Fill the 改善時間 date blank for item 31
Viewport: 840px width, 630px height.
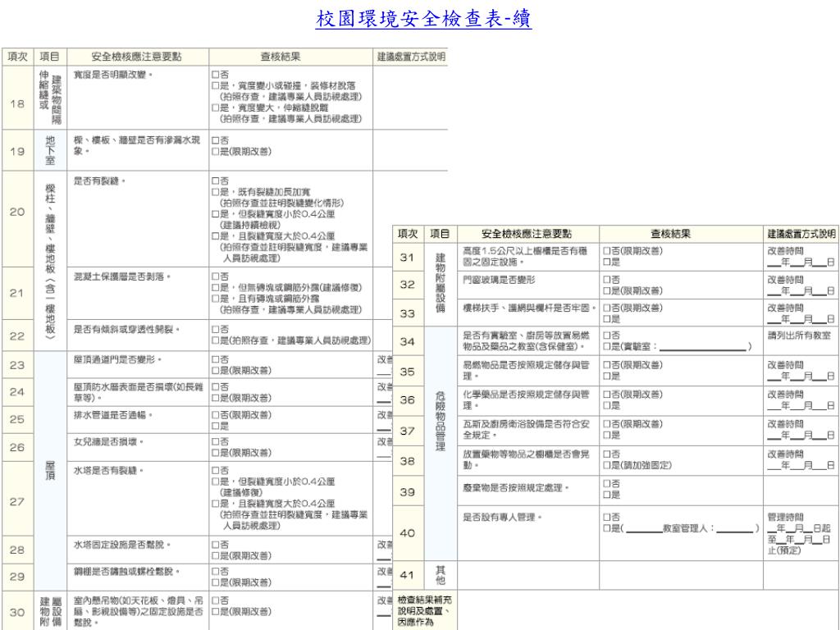point(801,262)
